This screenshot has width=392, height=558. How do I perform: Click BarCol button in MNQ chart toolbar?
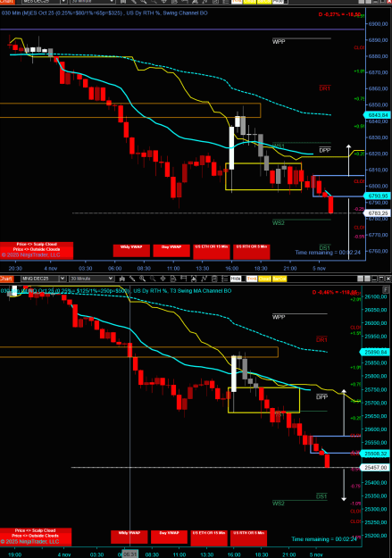279,279
